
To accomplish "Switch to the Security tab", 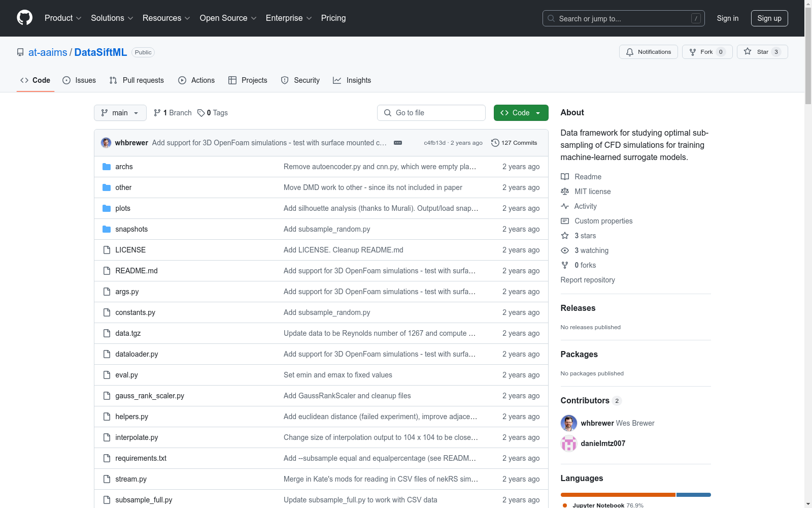I will (x=300, y=80).
